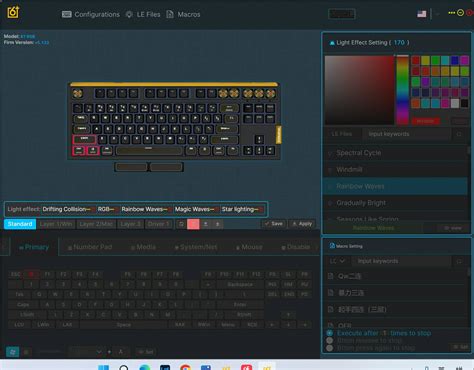Click the red-outlined Shift key on keyboard image
The width and height of the screenshot is (474, 370).
click(x=84, y=139)
